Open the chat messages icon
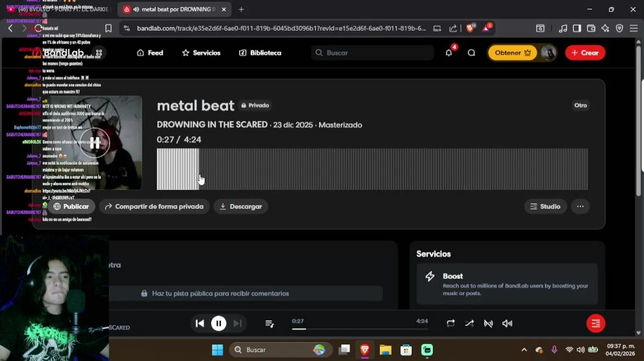Screen dimensions: 644x361 point(471,53)
